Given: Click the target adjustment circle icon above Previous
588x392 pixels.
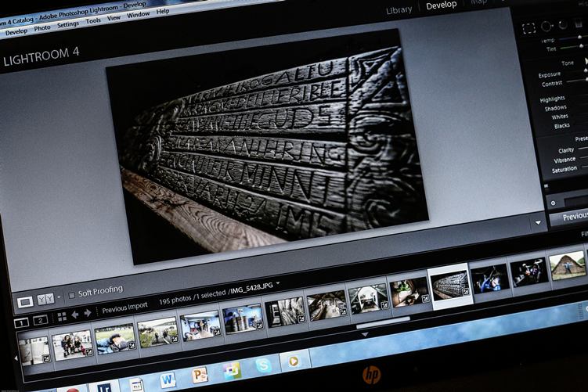Looking at the screenshot, I should (553, 203).
